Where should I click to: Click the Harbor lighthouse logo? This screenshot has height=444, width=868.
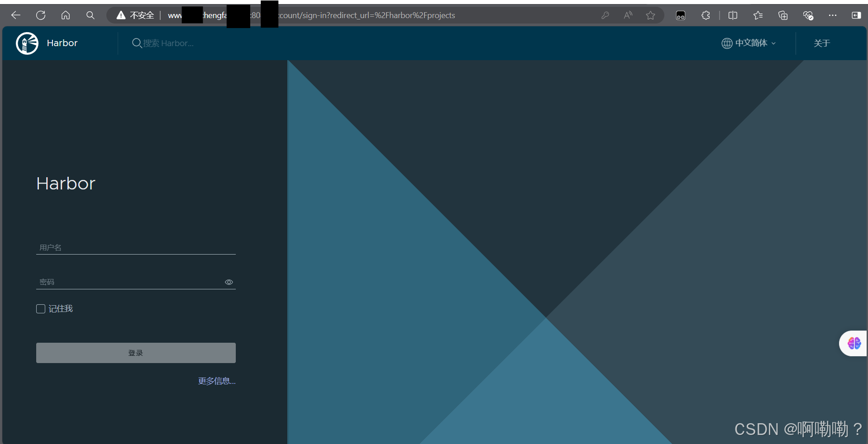point(27,43)
